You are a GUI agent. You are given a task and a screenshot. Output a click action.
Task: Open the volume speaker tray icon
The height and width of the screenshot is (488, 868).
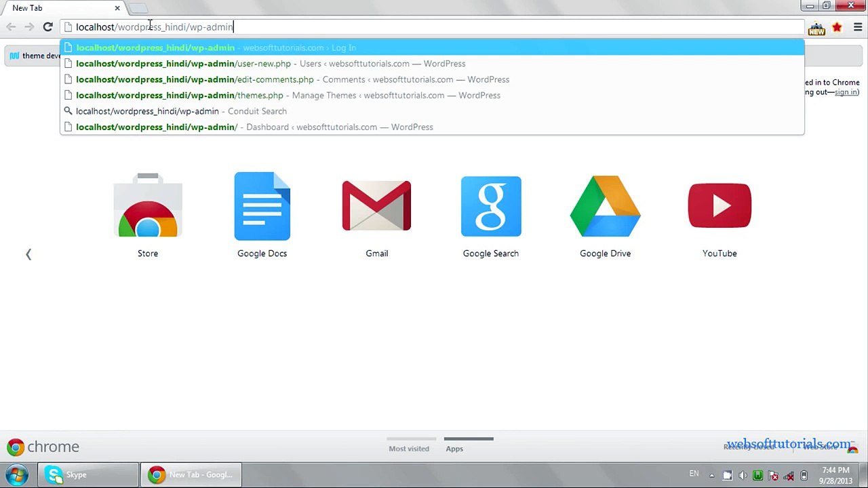[x=743, y=475]
